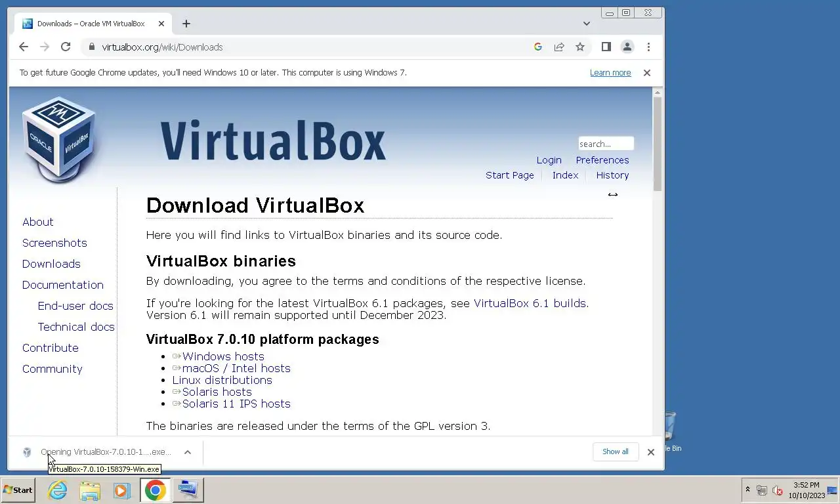840x504 pixels.
Task: Open the Login link
Action: (x=549, y=160)
